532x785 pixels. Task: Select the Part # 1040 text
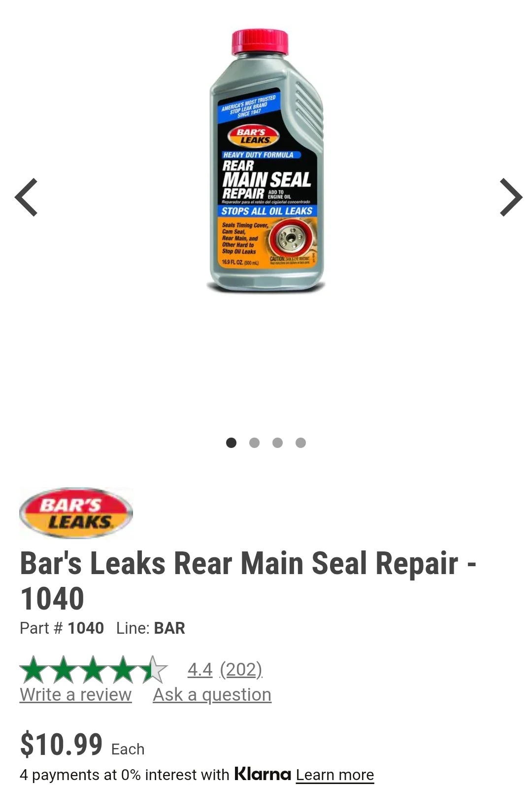62,628
